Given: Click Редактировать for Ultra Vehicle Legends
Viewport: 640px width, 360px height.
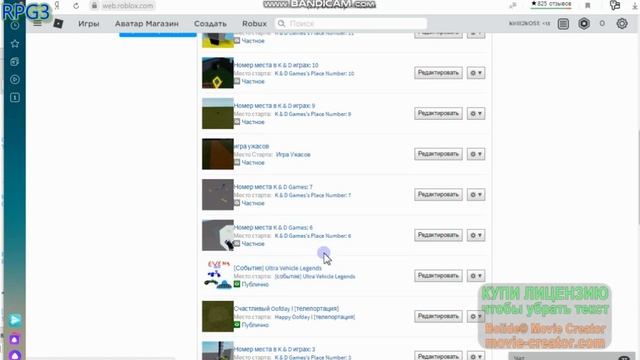Looking at the screenshot, I should tap(438, 276).
